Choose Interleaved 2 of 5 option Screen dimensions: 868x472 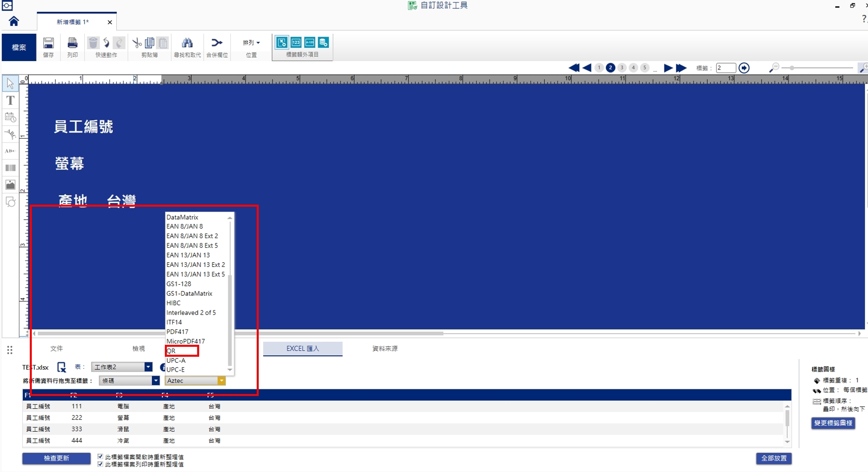coord(191,313)
